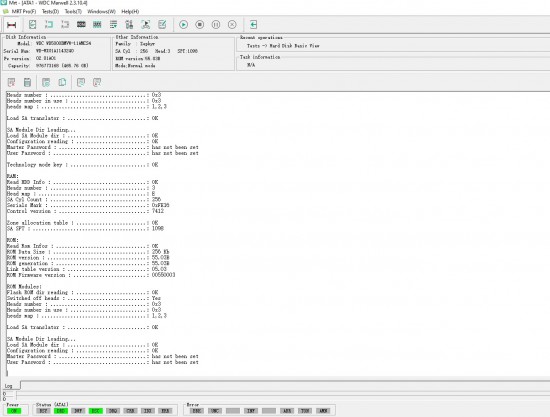Click the DRQ status indicator
This screenshot has height=417, width=550.
pos(113,411)
